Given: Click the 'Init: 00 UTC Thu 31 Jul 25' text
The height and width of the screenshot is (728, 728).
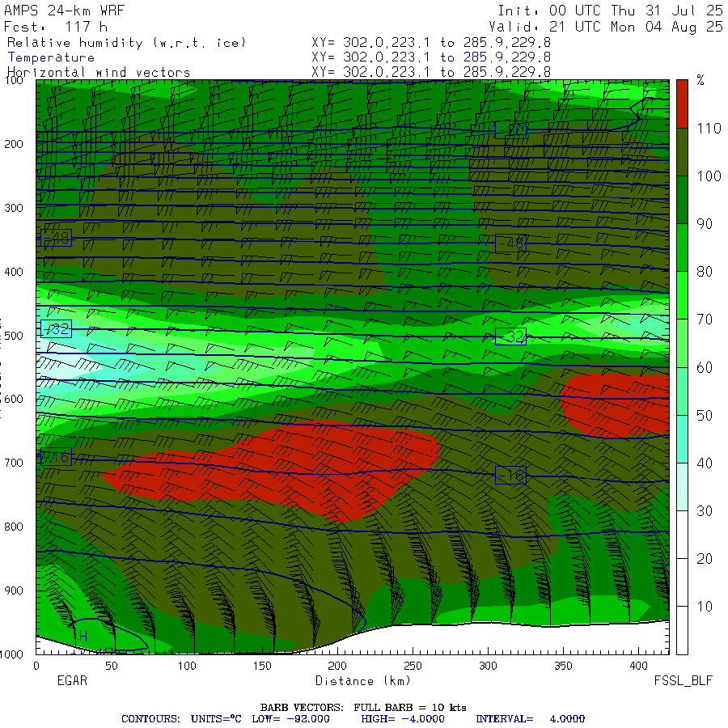Looking at the screenshot, I should [610, 11].
